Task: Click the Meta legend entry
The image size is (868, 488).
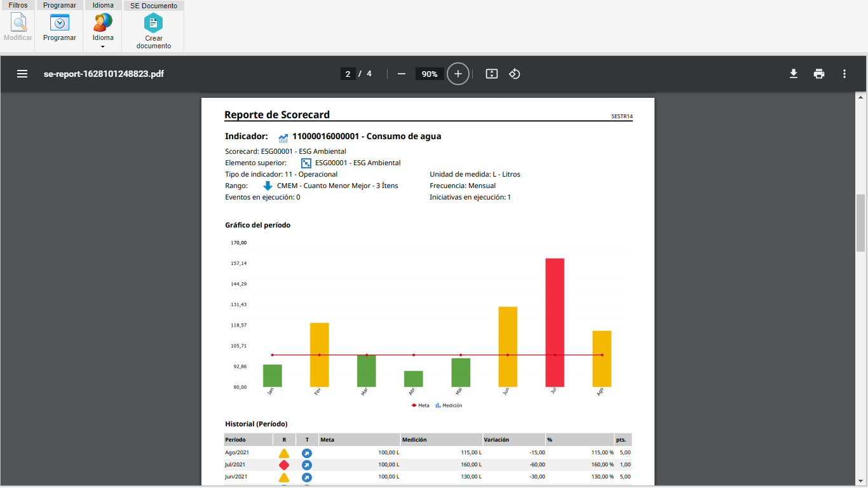Action: (x=420, y=405)
